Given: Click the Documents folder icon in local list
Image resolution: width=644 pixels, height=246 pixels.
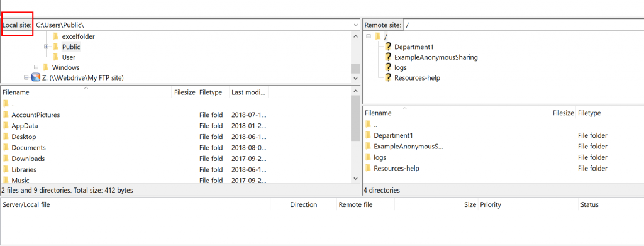Looking at the screenshot, I should [6, 147].
